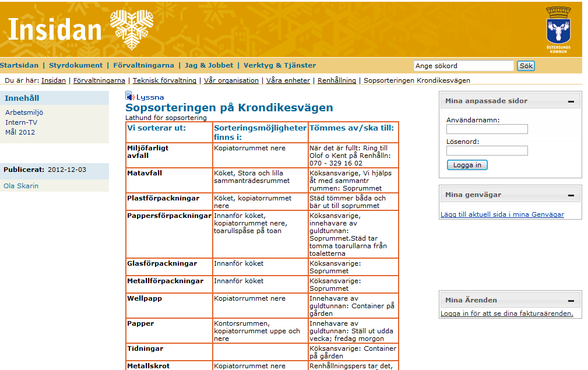Click the Insidan breadcrumb link

coord(54,80)
